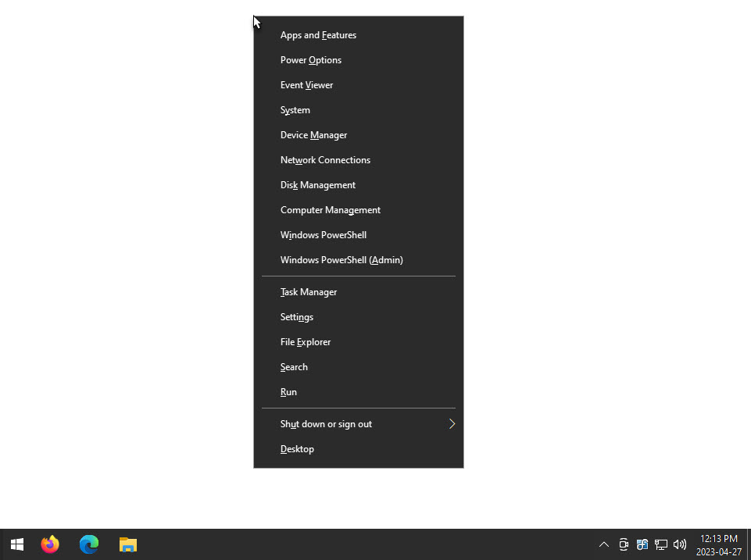This screenshot has width=751, height=560.
Task: Open the network status tray icon
Action: pyautogui.click(x=661, y=544)
